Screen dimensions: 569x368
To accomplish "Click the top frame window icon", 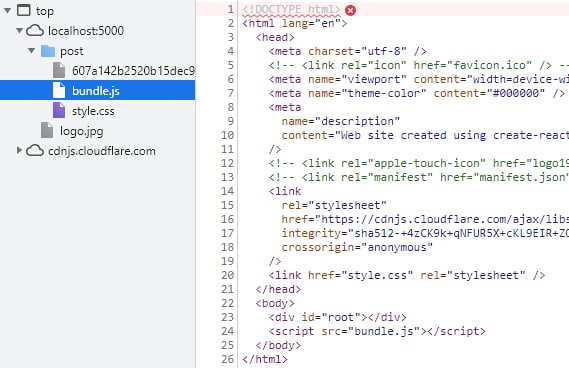I will (x=24, y=10).
